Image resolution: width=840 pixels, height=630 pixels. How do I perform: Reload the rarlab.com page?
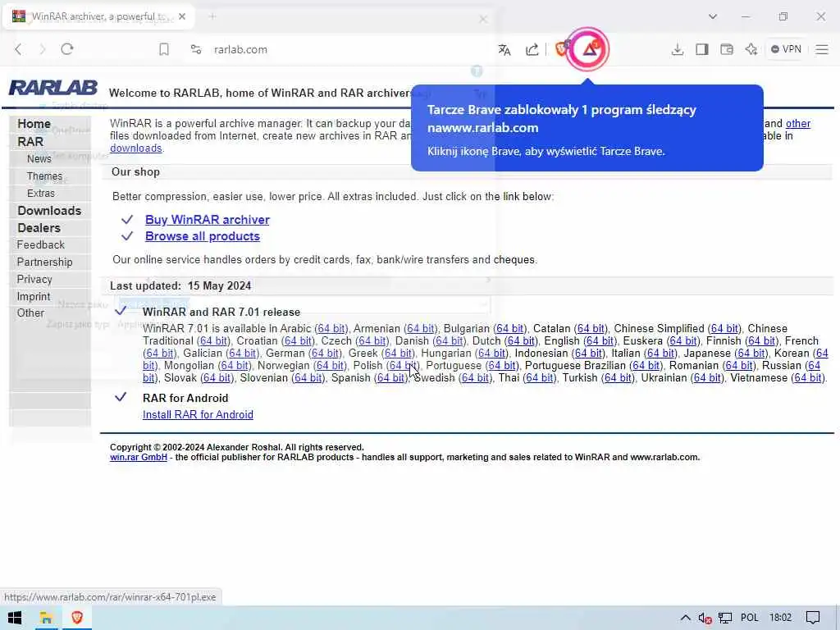tap(67, 49)
